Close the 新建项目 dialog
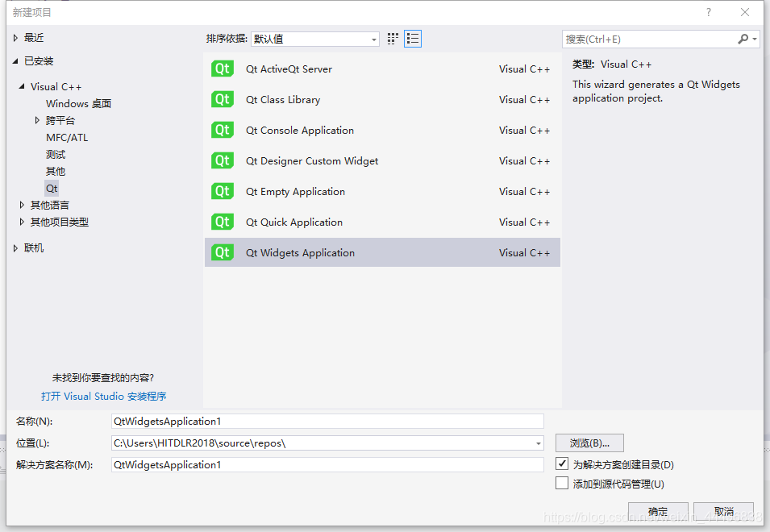 [x=745, y=12]
